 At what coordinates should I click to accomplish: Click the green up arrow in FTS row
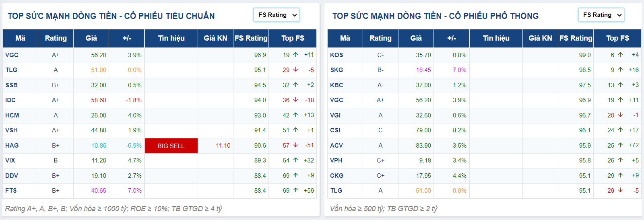tap(295, 190)
